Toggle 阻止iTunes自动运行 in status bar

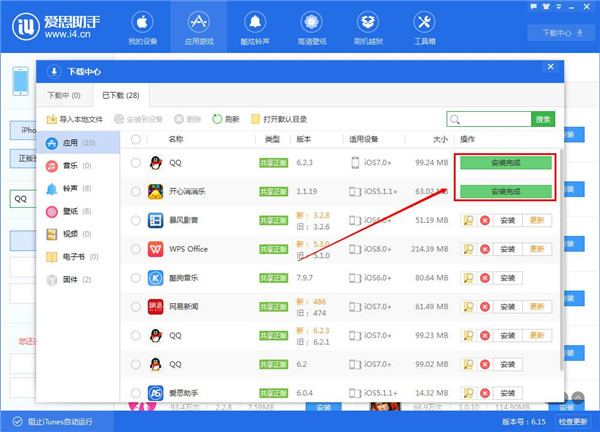click(53, 422)
